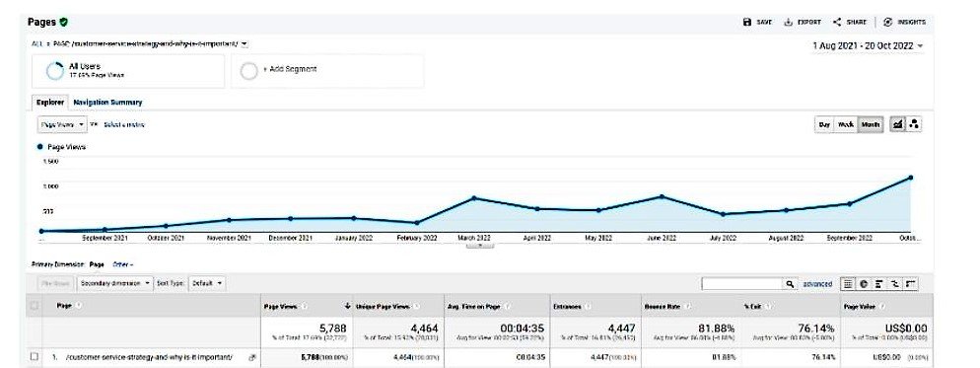Viewport: 980px width, 368px height.
Task: Open the date range dropdown
Action: click(x=869, y=45)
